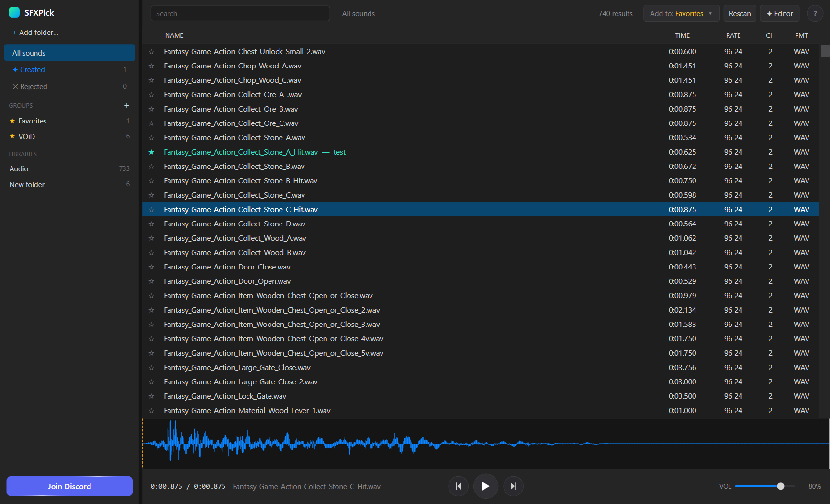
Task: Skip to next sound button
Action: tap(513, 486)
